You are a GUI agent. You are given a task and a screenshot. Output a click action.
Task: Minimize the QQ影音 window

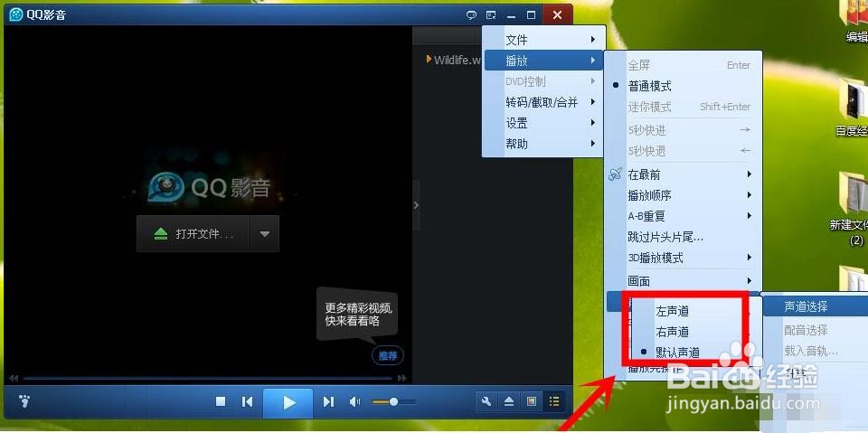tap(511, 15)
